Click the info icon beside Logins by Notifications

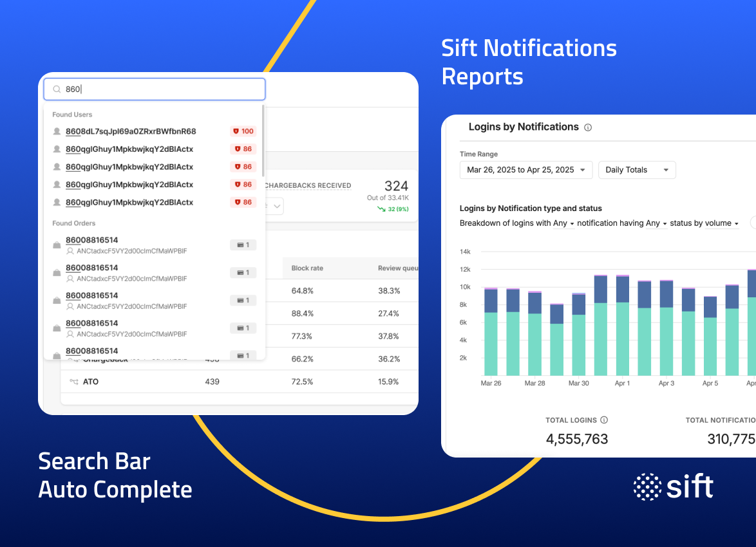tap(588, 127)
